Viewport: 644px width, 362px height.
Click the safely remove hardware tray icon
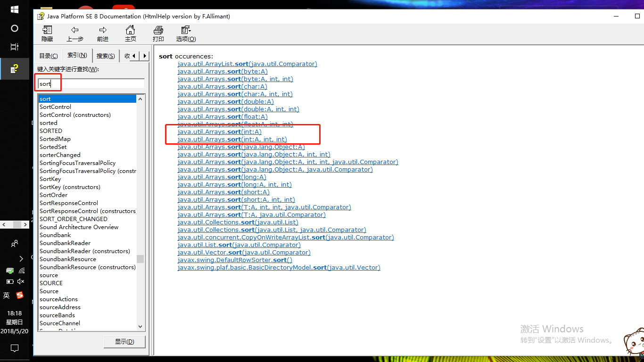[x=9, y=271]
